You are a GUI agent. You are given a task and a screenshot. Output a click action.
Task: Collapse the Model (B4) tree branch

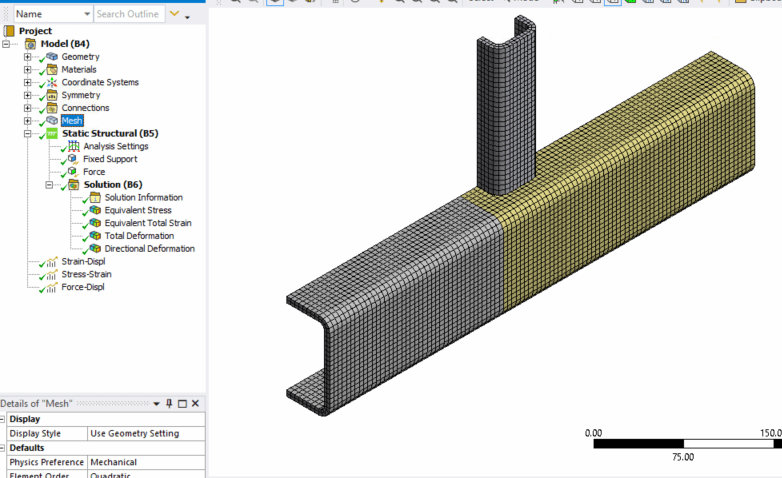6,44
